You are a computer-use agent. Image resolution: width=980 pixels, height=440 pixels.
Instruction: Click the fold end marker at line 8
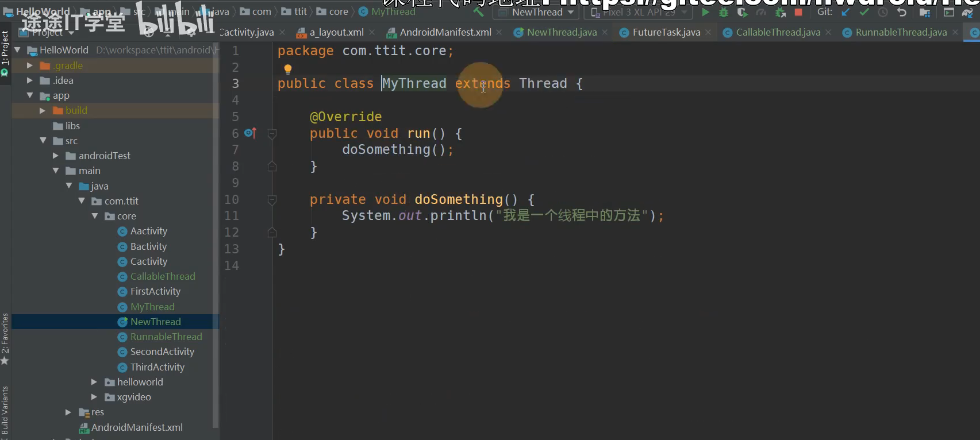(272, 167)
